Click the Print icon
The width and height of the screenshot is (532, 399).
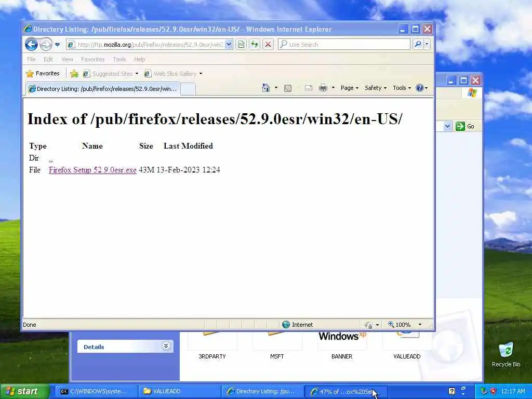(x=323, y=88)
